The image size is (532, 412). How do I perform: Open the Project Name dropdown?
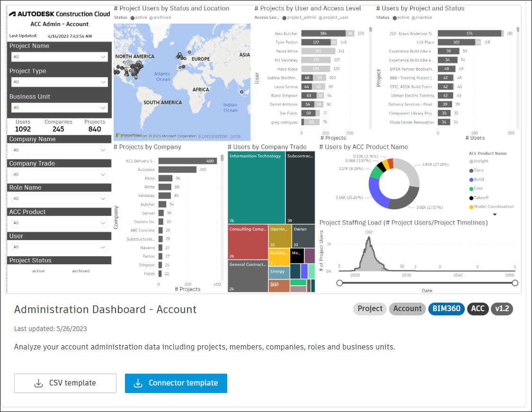point(59,57)
